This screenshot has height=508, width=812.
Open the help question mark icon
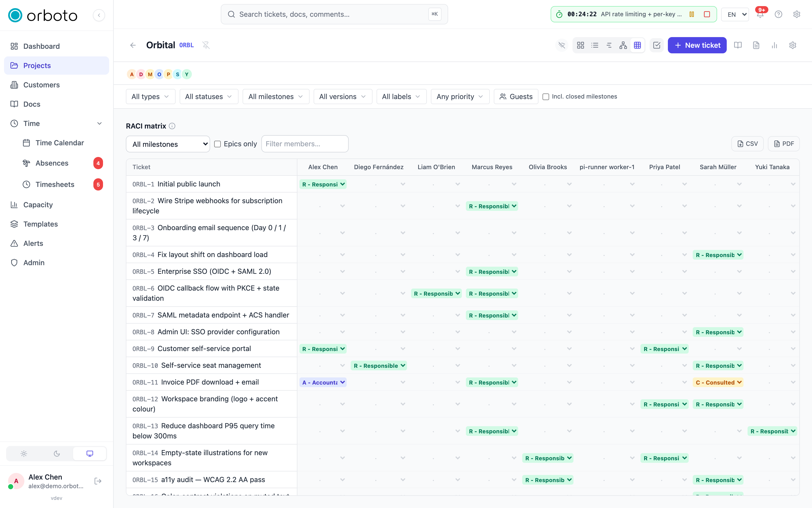tap(779, 14)
